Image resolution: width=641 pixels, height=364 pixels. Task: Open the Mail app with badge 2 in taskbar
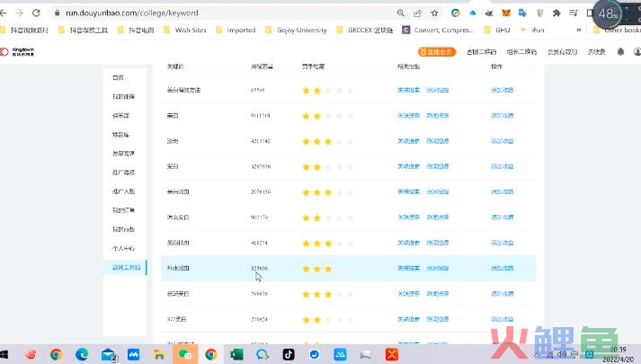[109, 355]
